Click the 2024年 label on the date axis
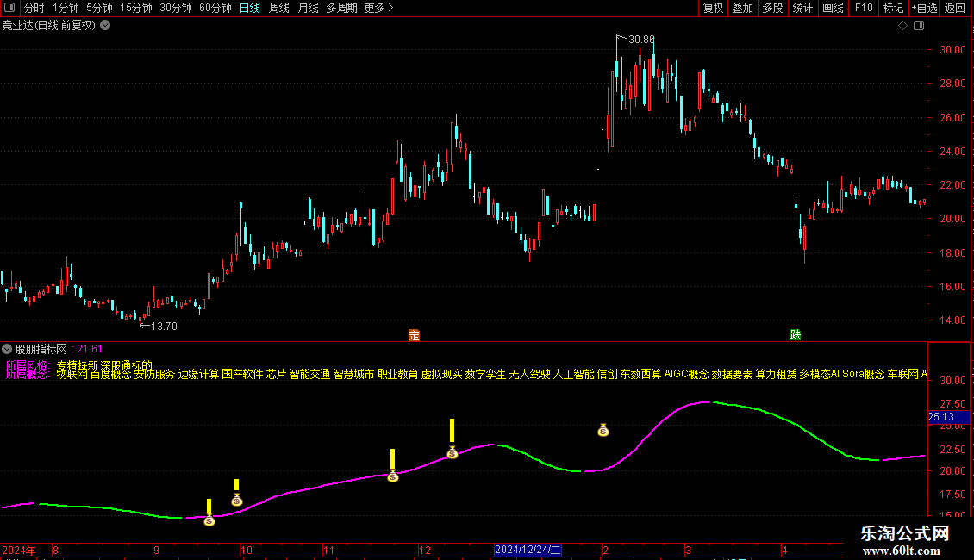The height and width of the screenshot is (560, 974). [19, 550]
